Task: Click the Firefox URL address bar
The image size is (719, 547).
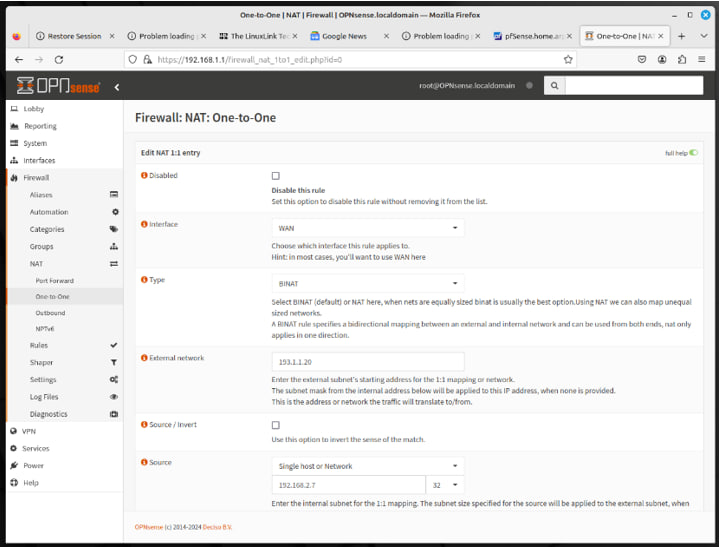Action: coord(351,60)
